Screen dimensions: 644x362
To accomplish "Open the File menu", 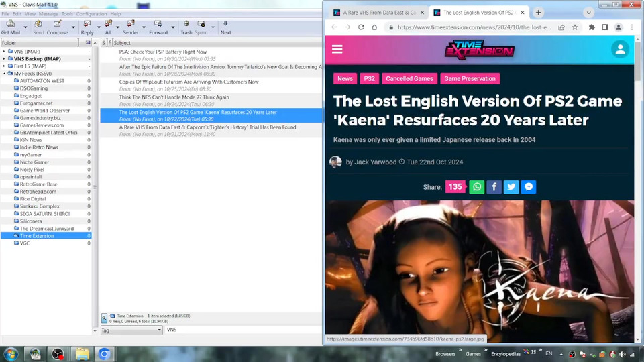I will (x=5, y=14).
